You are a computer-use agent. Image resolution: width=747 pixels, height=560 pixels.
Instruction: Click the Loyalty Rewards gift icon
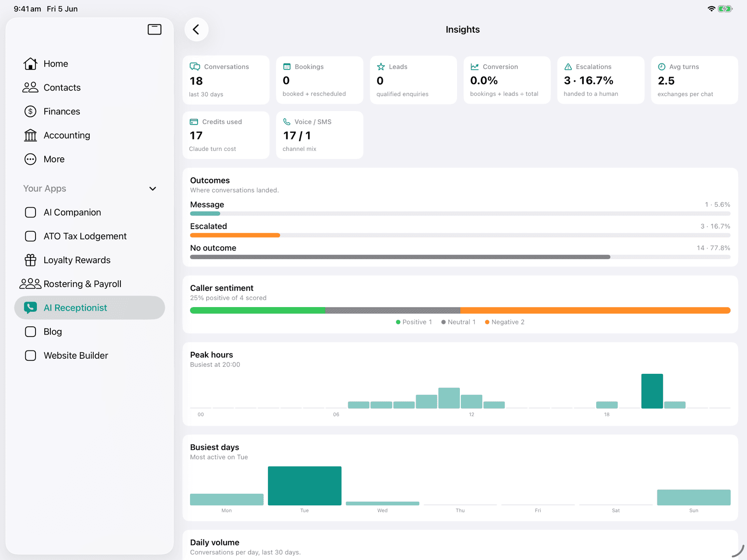click(30, 260)
